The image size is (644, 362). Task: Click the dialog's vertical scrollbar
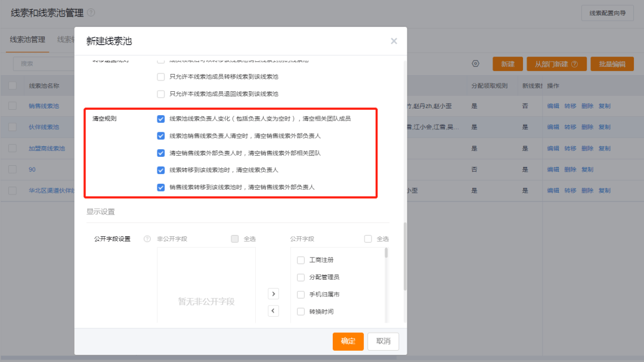click(x=405, y=256)
